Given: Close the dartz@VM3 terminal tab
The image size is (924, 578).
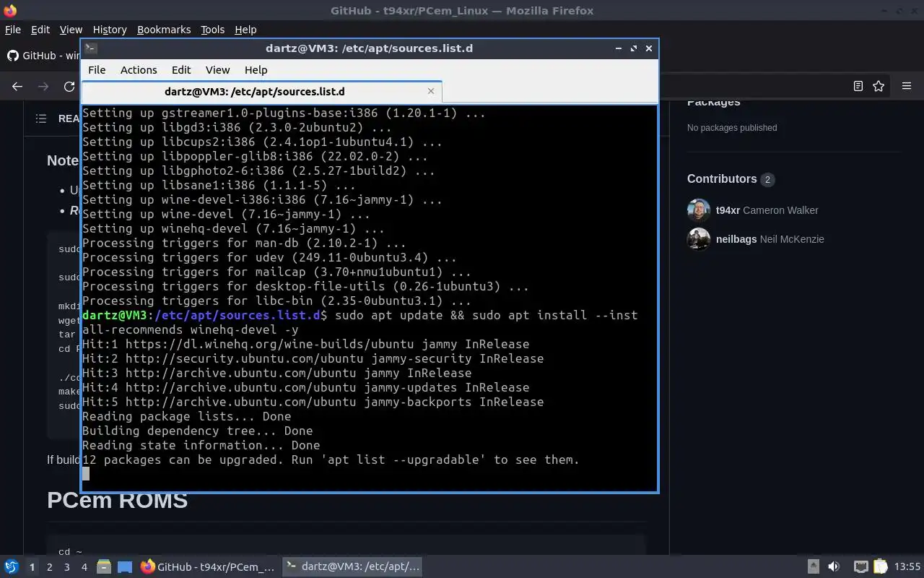Looking at the screenshot, I should tap(431, 91).
